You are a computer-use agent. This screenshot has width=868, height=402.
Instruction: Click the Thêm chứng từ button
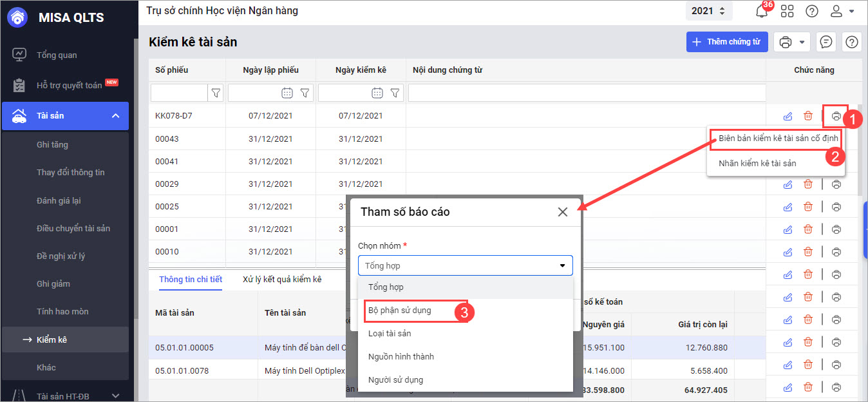(x=727, y=42)
